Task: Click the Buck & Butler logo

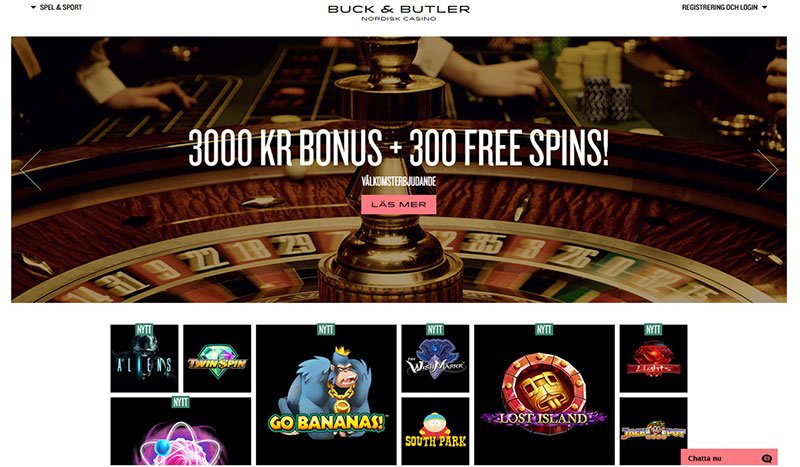Action: (x=398, y=12)
